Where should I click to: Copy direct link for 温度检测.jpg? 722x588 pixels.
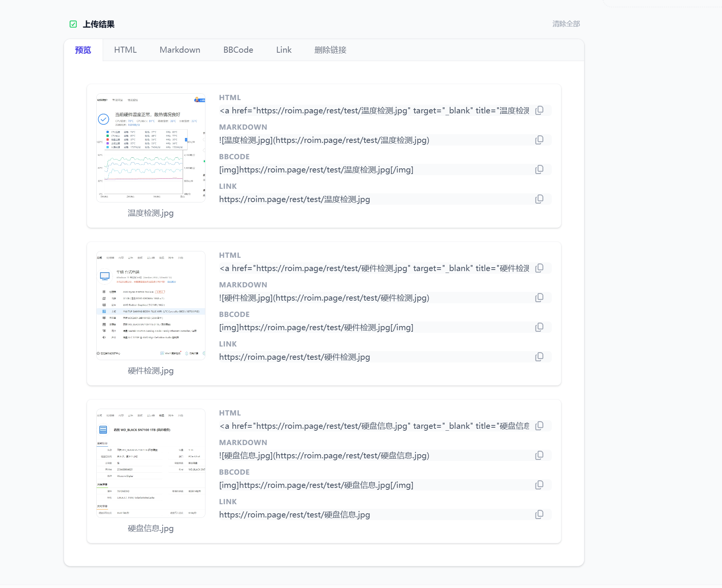pyautogui.click(x=539, y=199)
